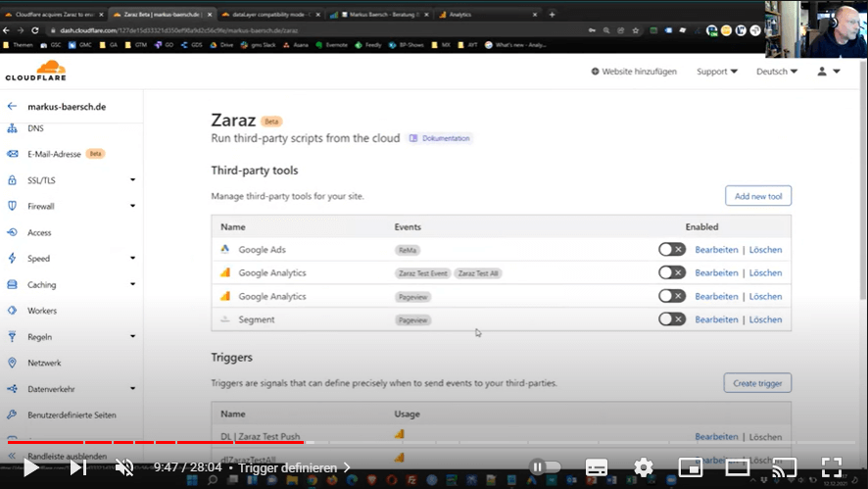This screenshot has width=868, height=489.
Task: Enable the Segment tool toggle
Action: pyautogui.click(x=672, y=319)
